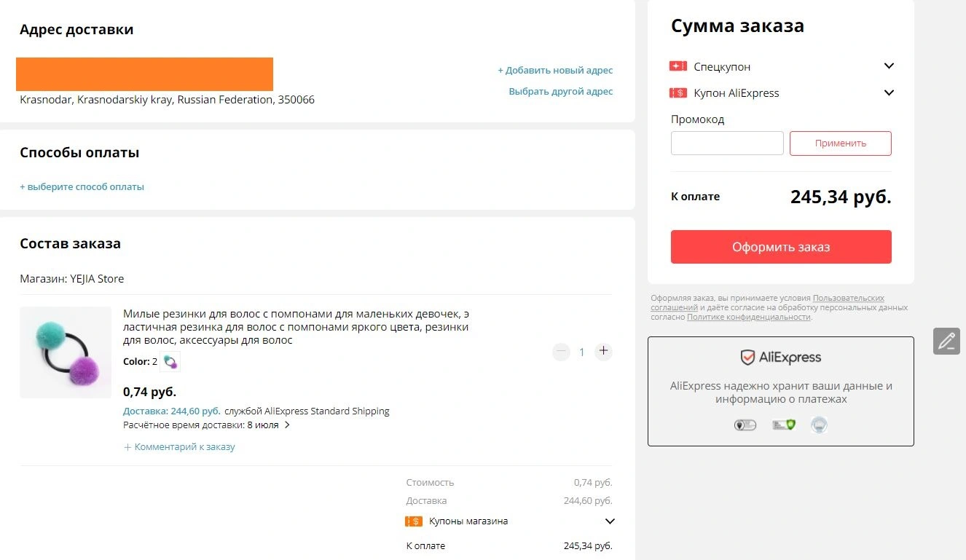Open estimated delivery date details arrow
The width and height of the screenshot is (966, 560).
pyautogui.click(x=287, y=425)
